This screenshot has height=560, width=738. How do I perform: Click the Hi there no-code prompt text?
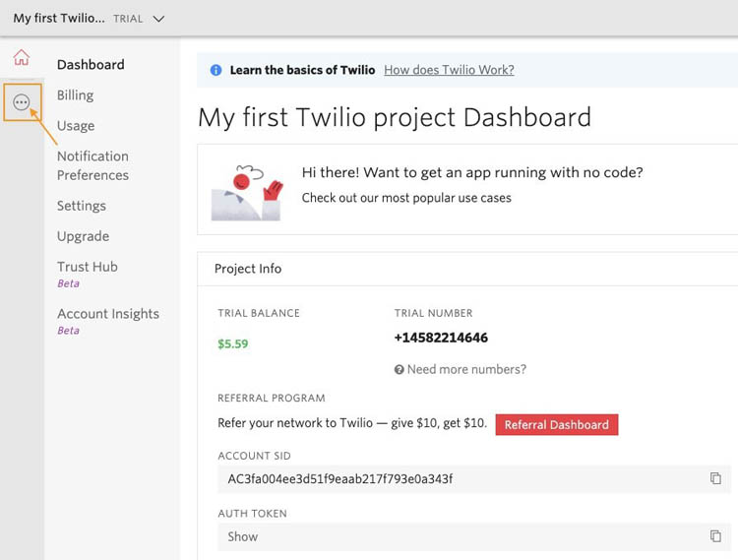(472, 172)
